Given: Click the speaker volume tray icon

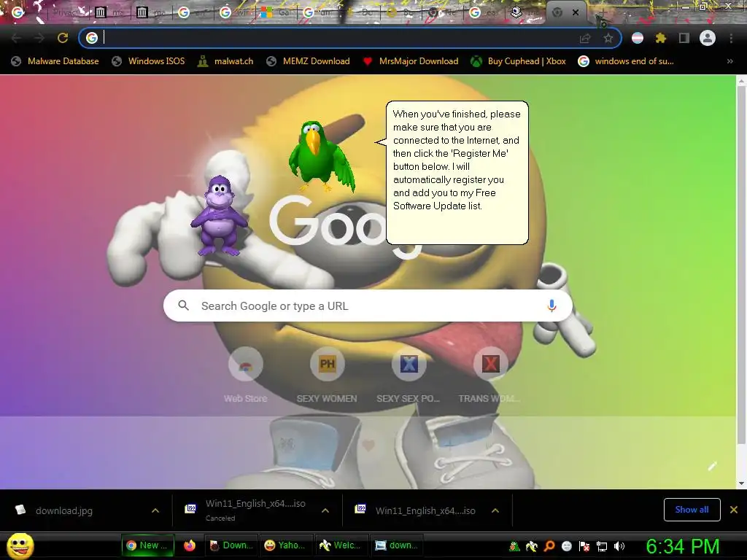Looking at the screenshot, I should tap(619, 546).
